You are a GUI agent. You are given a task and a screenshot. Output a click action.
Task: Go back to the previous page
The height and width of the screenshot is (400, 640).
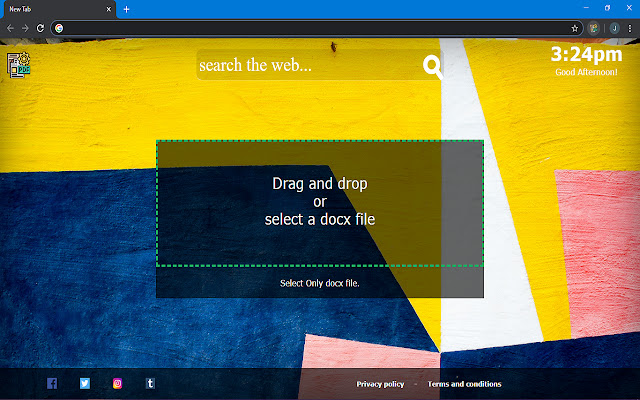coord(11,28)
